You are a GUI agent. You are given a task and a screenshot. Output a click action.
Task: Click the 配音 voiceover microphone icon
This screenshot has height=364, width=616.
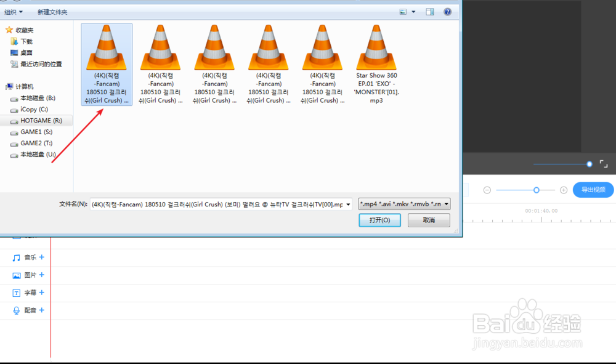pyautogui.click(x=16, y=310)
